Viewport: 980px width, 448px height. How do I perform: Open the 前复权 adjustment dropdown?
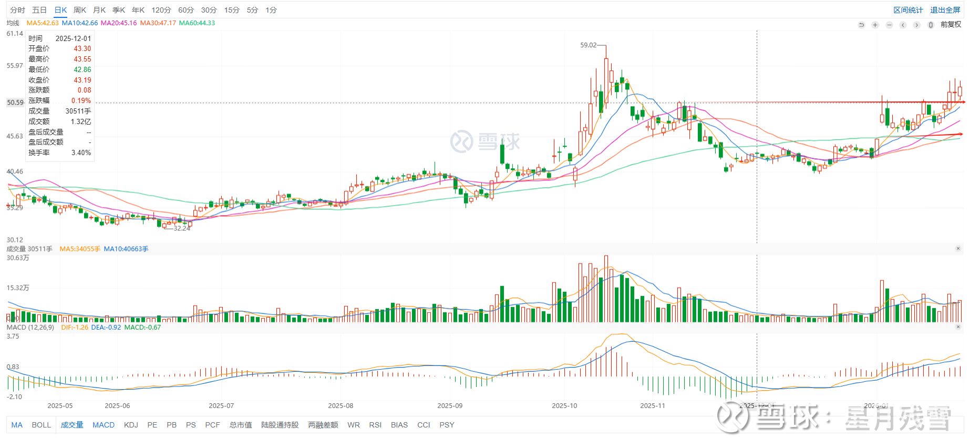click(x=951, y=25)
